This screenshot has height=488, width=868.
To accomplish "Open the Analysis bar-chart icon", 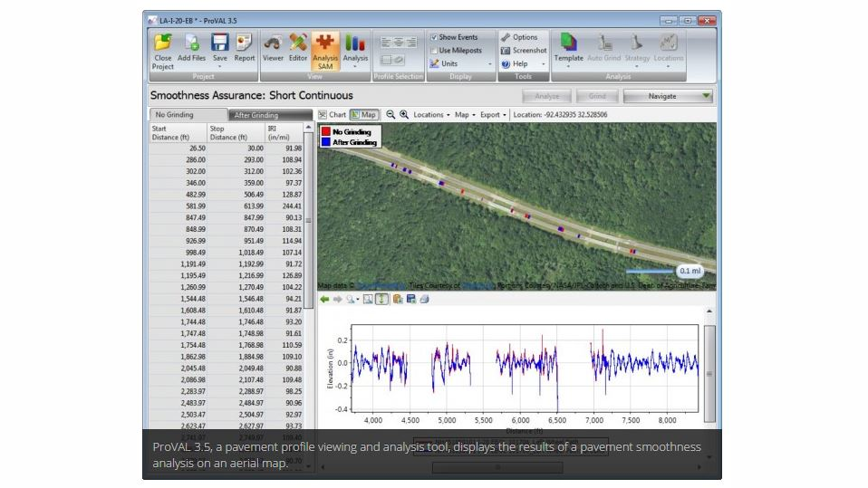I will (355, 43).
